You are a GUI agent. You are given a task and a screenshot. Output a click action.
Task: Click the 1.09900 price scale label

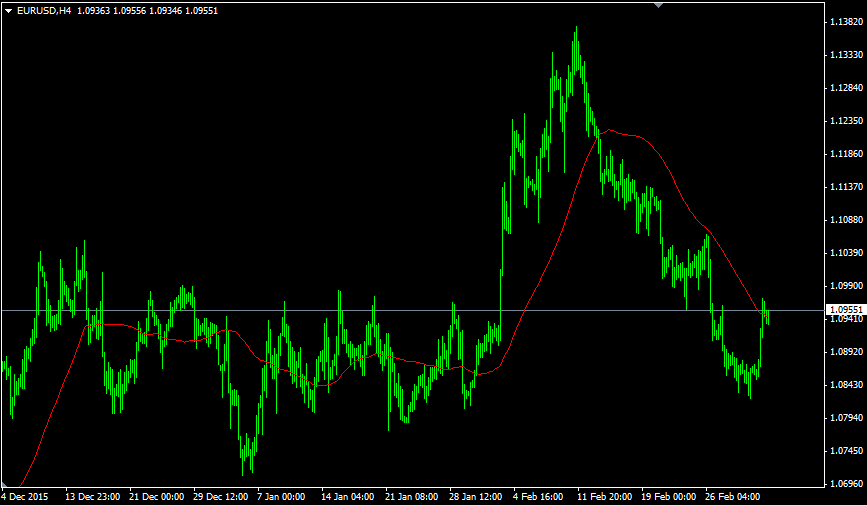click(847, 286)
